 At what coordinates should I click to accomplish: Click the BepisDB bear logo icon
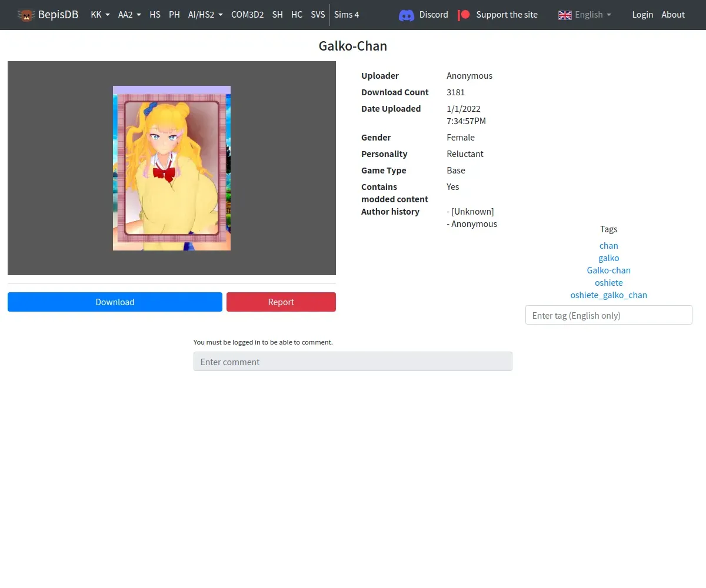tap(26, 15)
